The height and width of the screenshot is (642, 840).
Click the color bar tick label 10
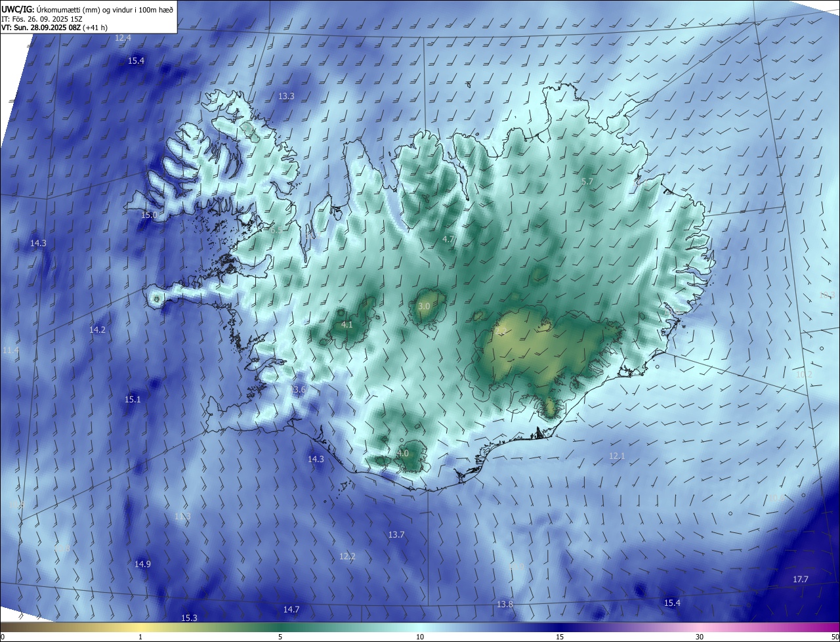click(420, 637)
